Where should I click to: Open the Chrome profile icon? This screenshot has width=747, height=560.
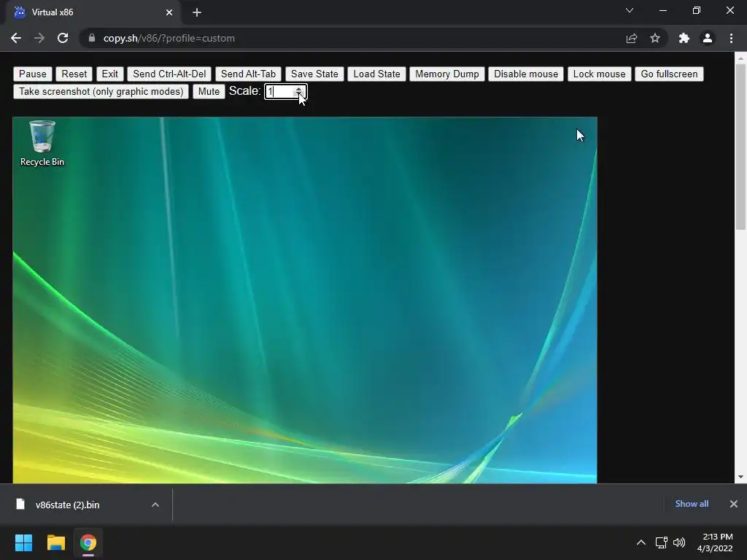tap(708, 38)
